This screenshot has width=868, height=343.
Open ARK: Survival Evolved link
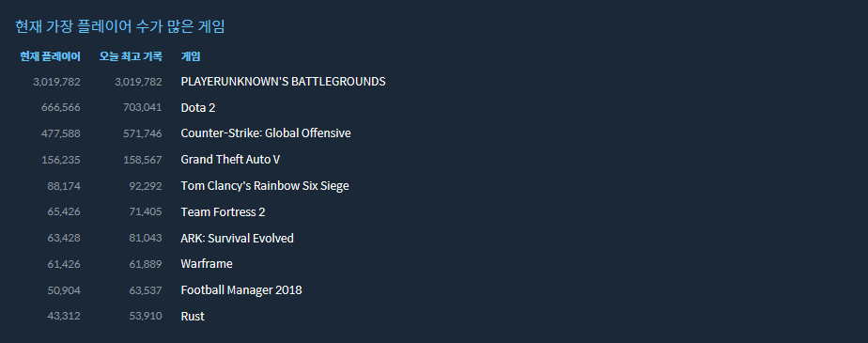[237, 239]
